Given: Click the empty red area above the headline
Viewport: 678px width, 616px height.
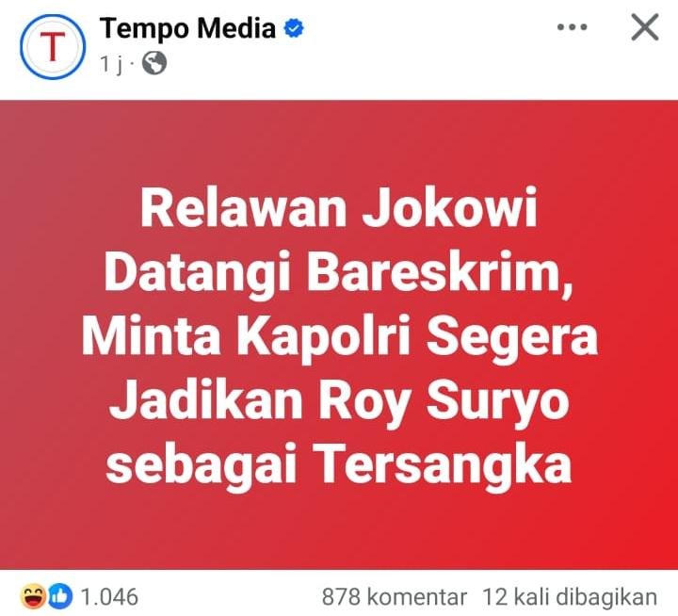Looking at the screenshot, I should point(339,143).
